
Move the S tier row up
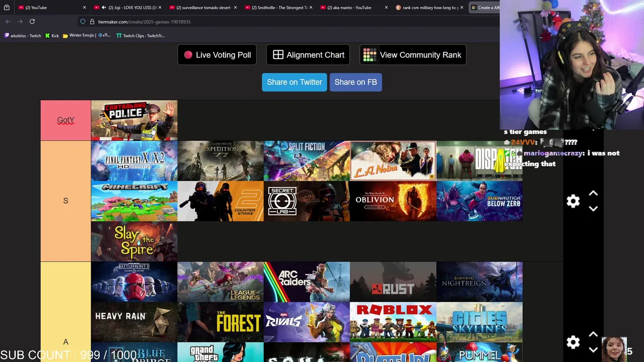(593, 194)
